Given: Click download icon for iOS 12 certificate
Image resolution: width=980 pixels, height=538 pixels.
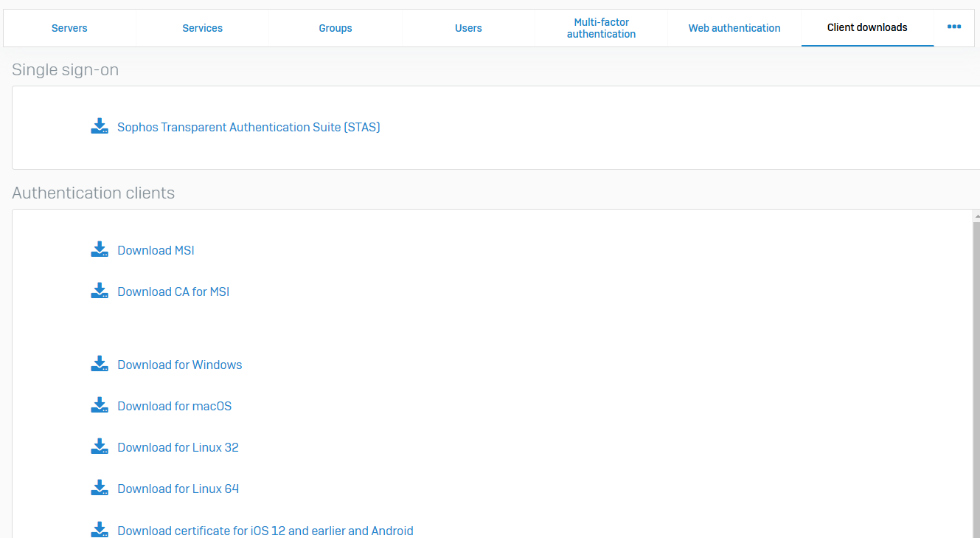Looking at the screenshot, I should [x=100, y=530].
